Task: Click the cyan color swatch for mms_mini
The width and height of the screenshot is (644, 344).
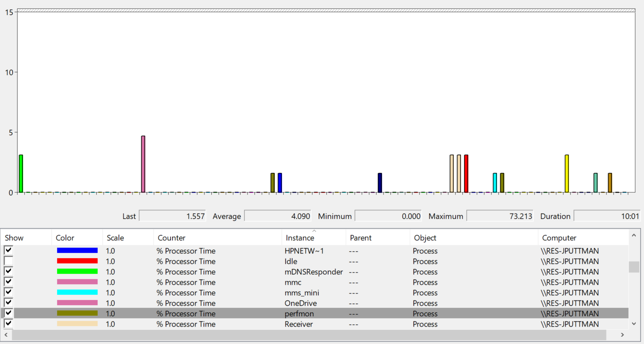Action: [77, 292]
